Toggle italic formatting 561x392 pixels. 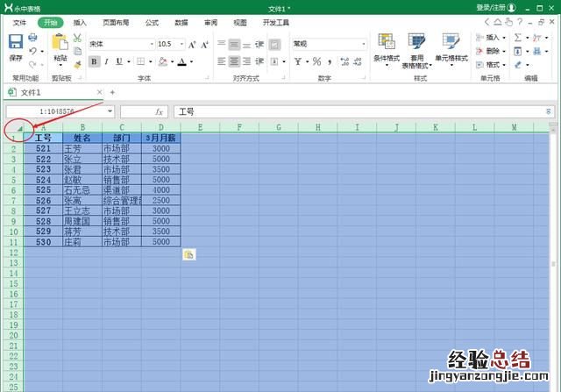tap(107, 62)
